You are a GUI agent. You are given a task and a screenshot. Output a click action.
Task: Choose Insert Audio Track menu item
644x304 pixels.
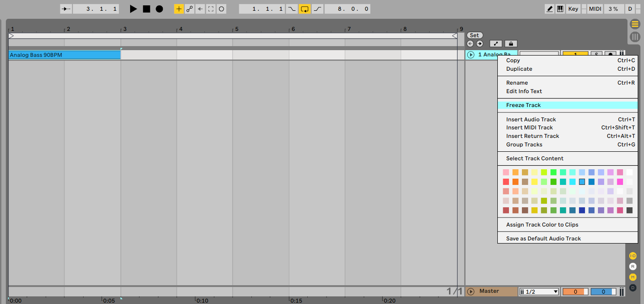[568, 120]
